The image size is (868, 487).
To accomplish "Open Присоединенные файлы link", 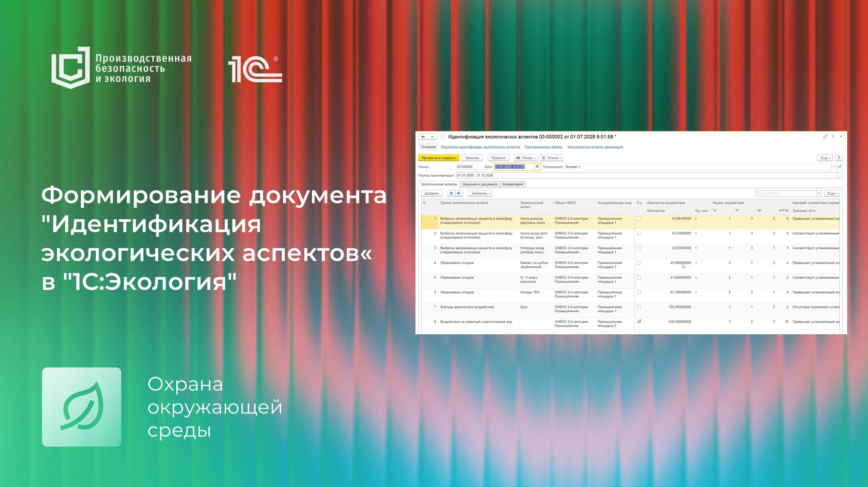I will click(x=543, y=147).
